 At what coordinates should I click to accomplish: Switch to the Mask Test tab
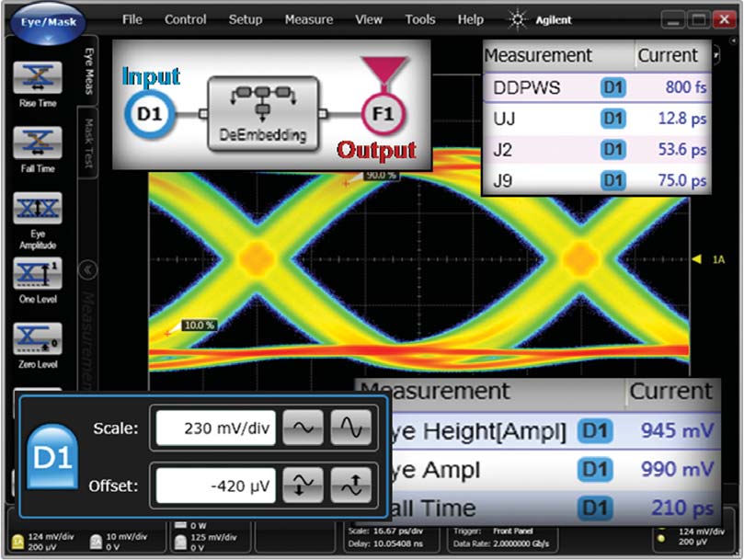89,147
